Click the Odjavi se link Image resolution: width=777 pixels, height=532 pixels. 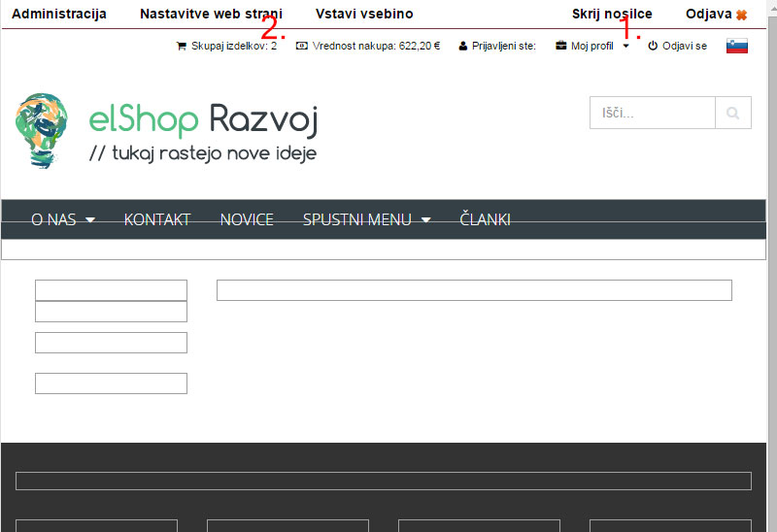click(685, 46)
